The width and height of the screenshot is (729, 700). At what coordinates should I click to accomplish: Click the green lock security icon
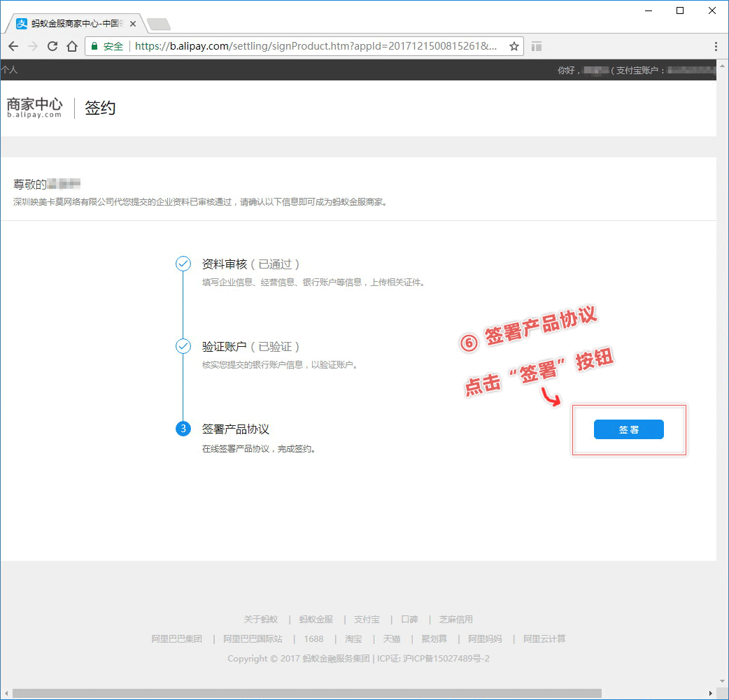pos(94,46)
